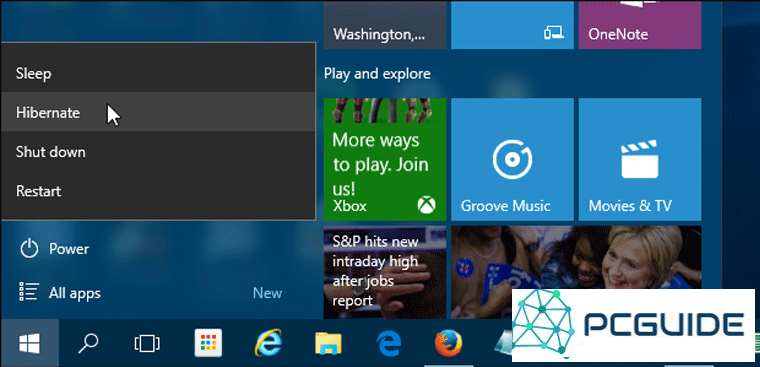Open the S&P news tile
The width and height of the screenshot is (760, 367).
point(385,272)
